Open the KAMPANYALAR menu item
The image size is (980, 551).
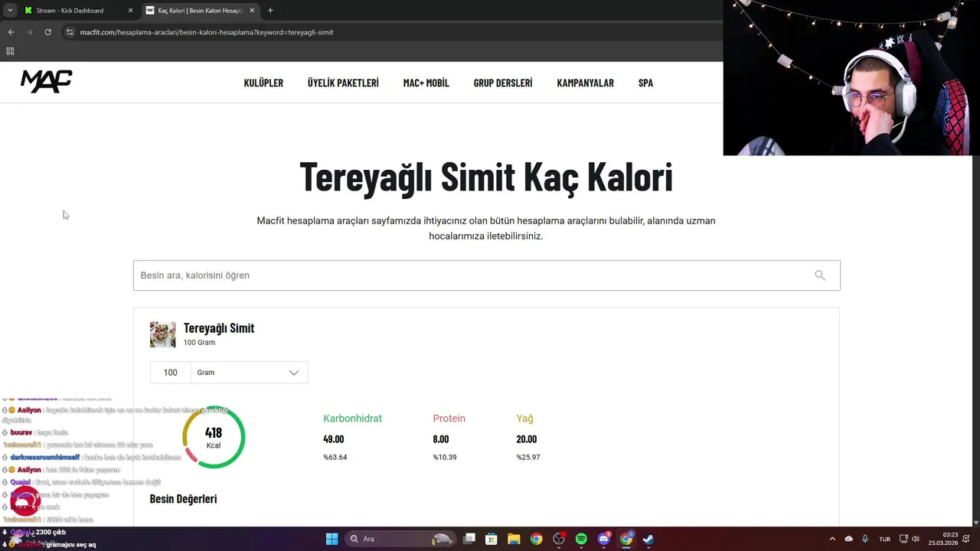pos(585,83)
